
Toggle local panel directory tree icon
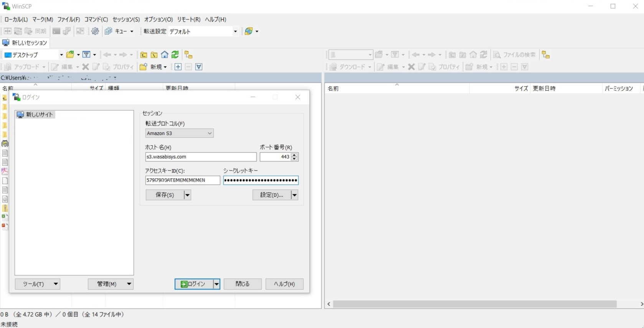[188, 55]
